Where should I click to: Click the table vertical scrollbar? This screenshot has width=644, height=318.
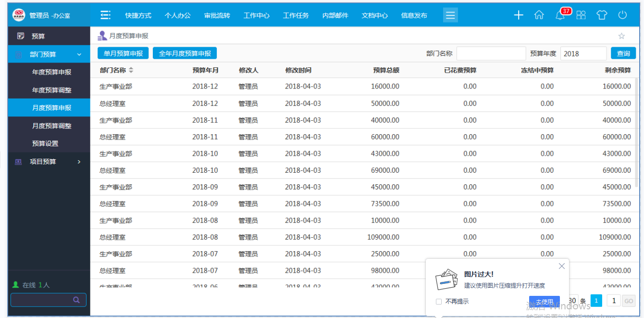[x=638, y=132]
